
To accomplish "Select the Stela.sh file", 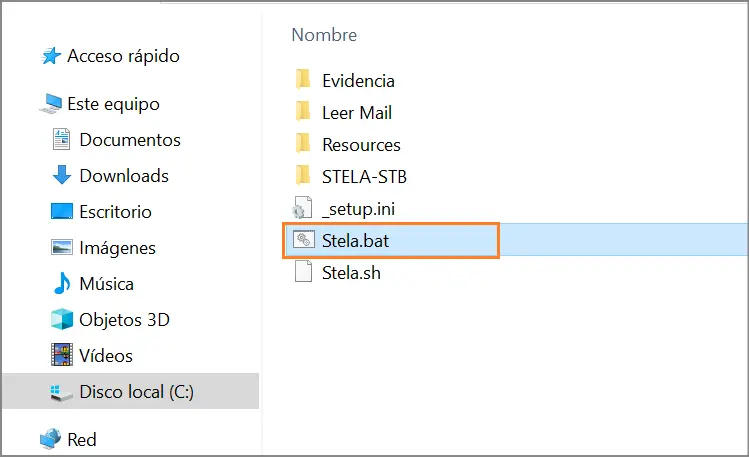I will pos(351,272).
